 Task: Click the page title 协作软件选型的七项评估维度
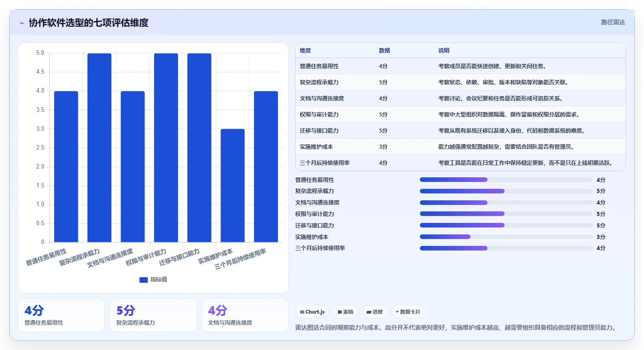(x=89, y=23)
